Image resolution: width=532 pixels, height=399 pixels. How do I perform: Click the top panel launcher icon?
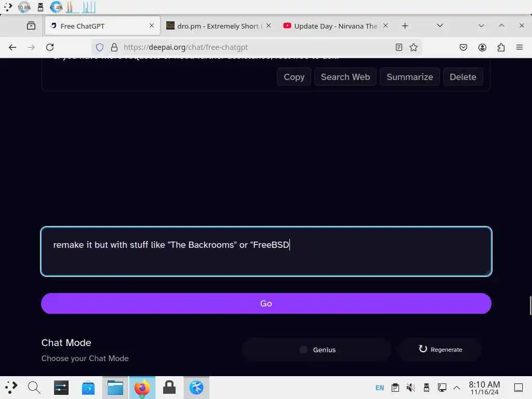click(x=8, y=7)
